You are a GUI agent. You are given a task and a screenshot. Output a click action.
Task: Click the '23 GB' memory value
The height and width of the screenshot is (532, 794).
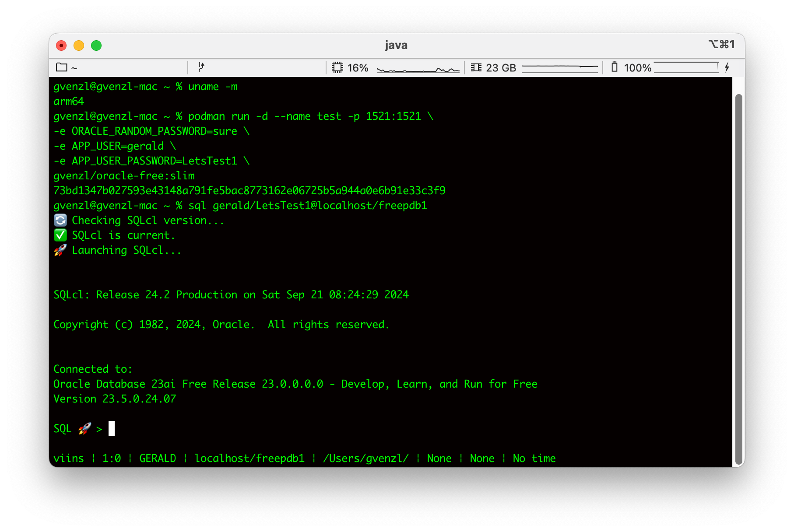[501, 68]
